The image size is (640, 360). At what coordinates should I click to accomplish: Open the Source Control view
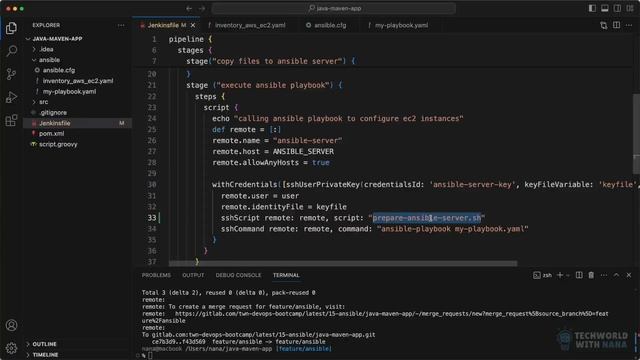point(11,74)
